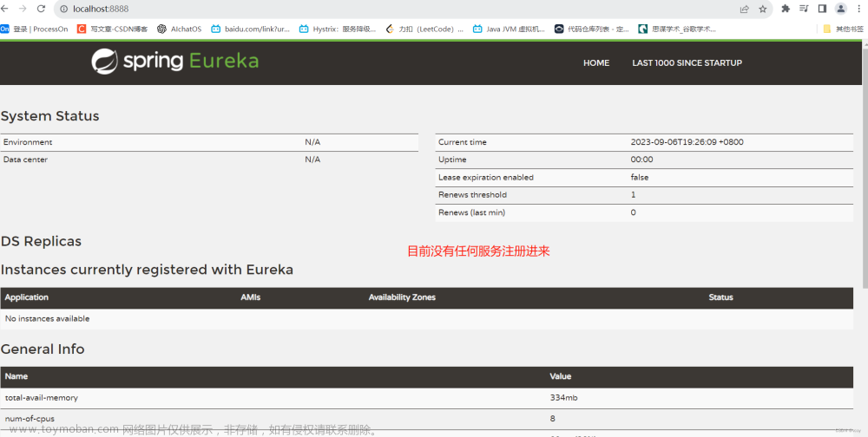This screenshot has height=437, width=868.
Task: Click the Availability Zones column header
Action: (x=402, y=297)
